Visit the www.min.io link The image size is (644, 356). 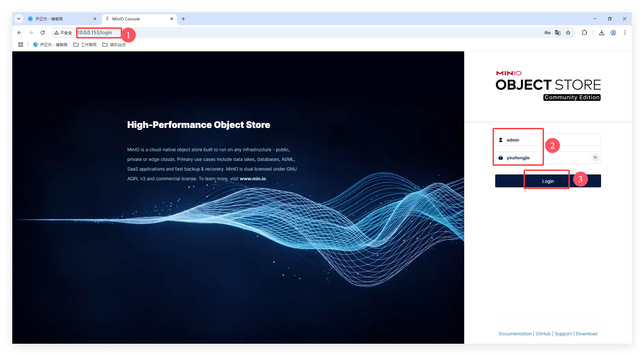tap(252, 179)
